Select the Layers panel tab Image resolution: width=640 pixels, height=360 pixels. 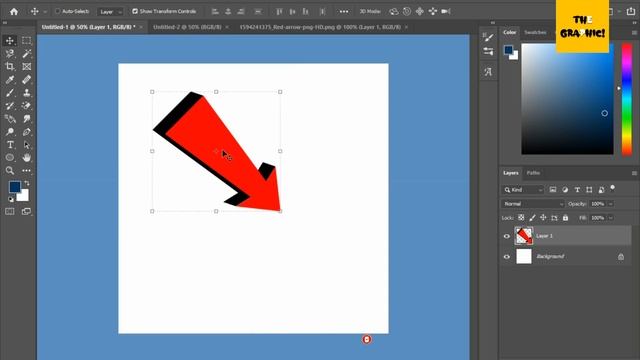[511, 173]
